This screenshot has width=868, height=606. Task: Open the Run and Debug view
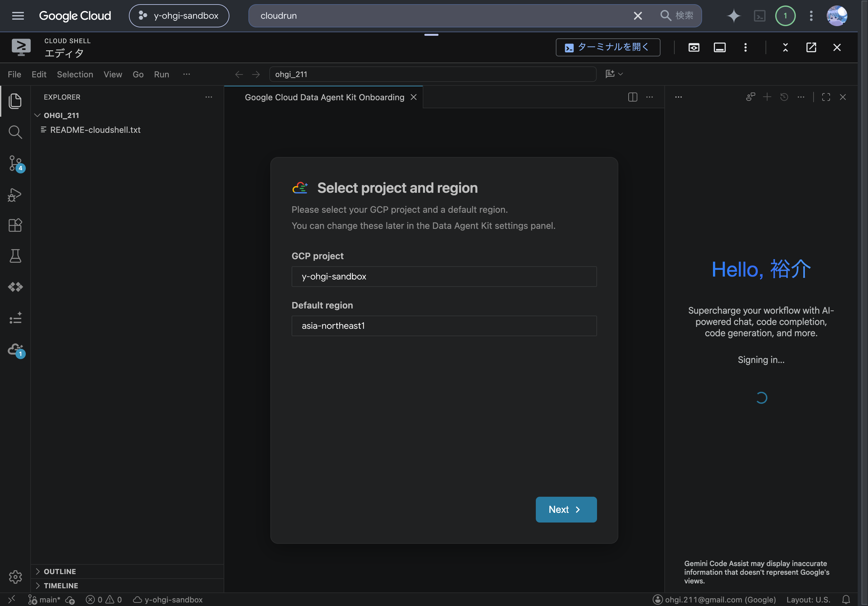tap(15, 195)
